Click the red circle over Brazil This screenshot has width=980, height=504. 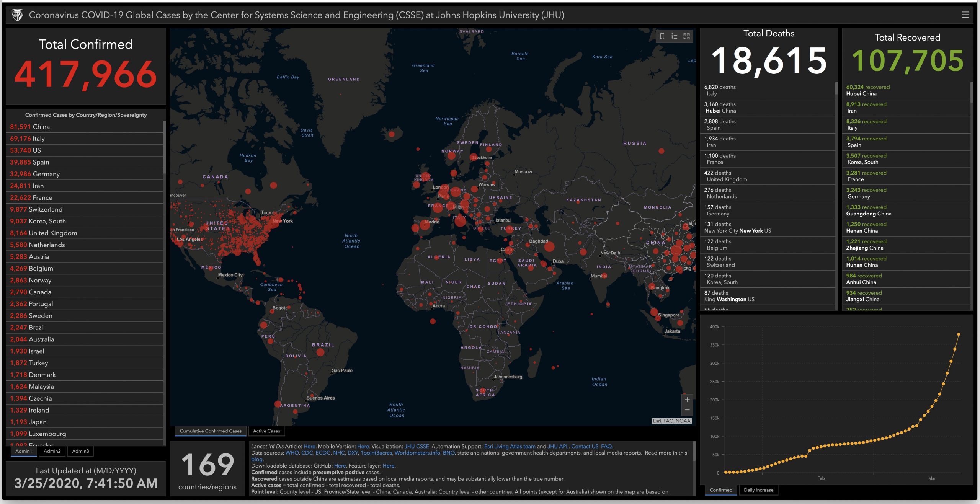point(320,352)
